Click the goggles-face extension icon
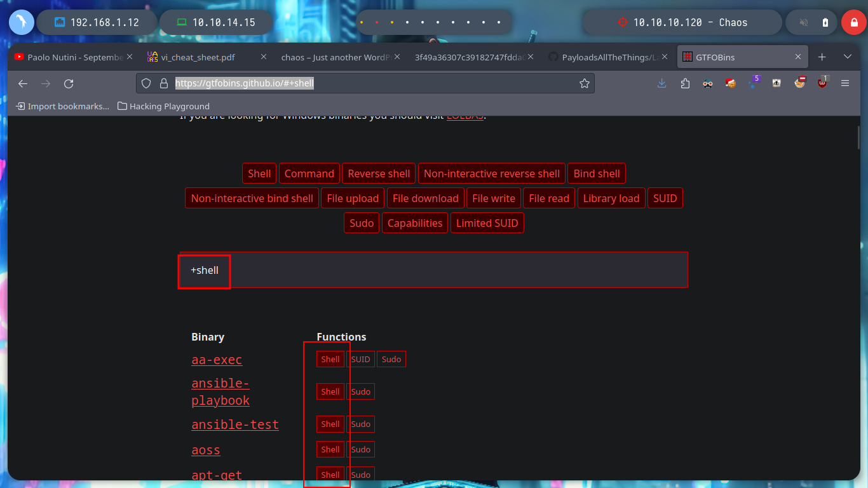The width and height of the screenshot is (868, 488). point(707,83)
